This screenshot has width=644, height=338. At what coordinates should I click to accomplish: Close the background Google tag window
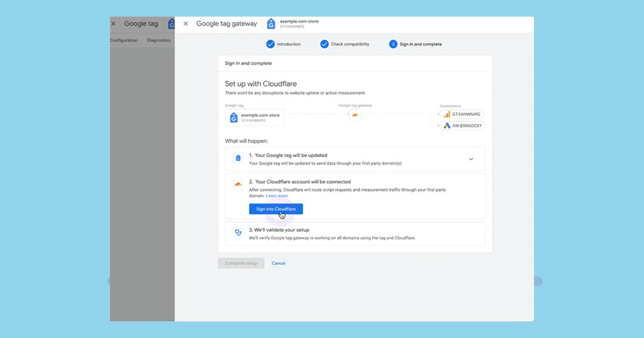coord(113,24)
